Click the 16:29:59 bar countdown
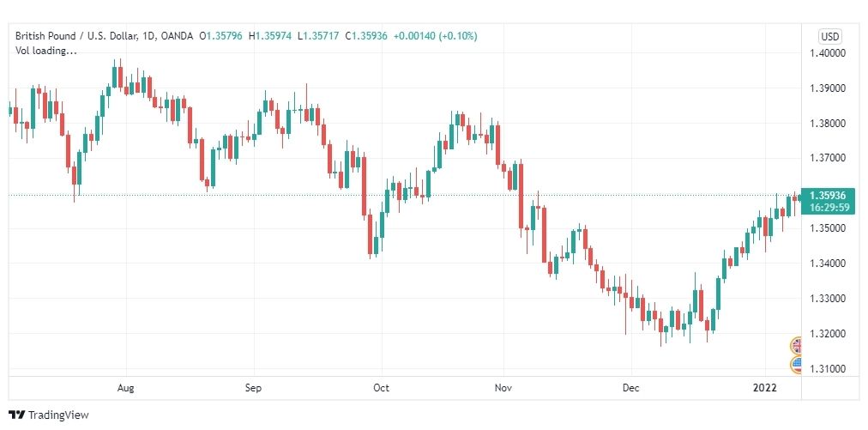Screen dimensions: 868x430 pyautogui.click(x=828, y=207)
